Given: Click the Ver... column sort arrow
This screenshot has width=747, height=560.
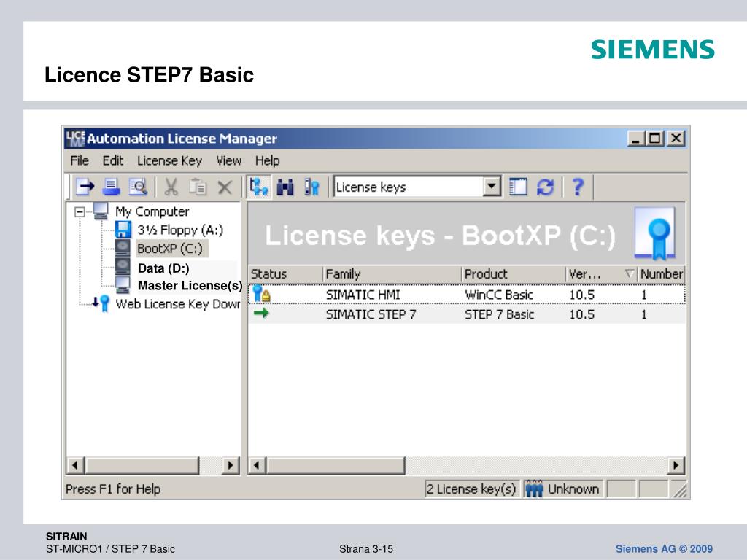Looking at the screenshot, I should pos(630,273).
